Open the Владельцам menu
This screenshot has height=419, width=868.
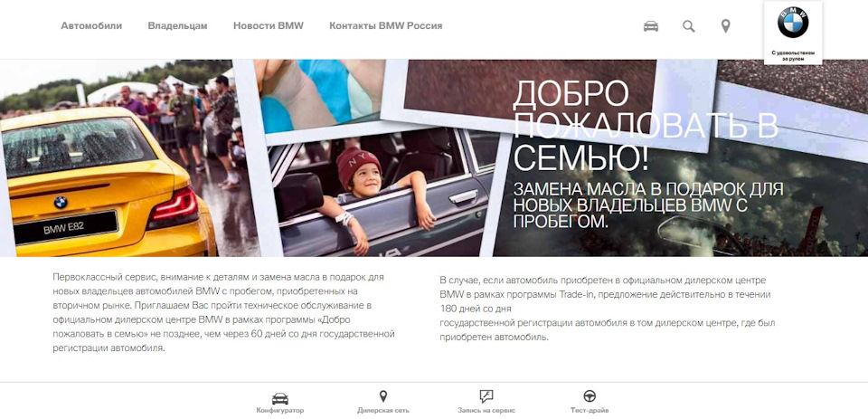(178, 26)
